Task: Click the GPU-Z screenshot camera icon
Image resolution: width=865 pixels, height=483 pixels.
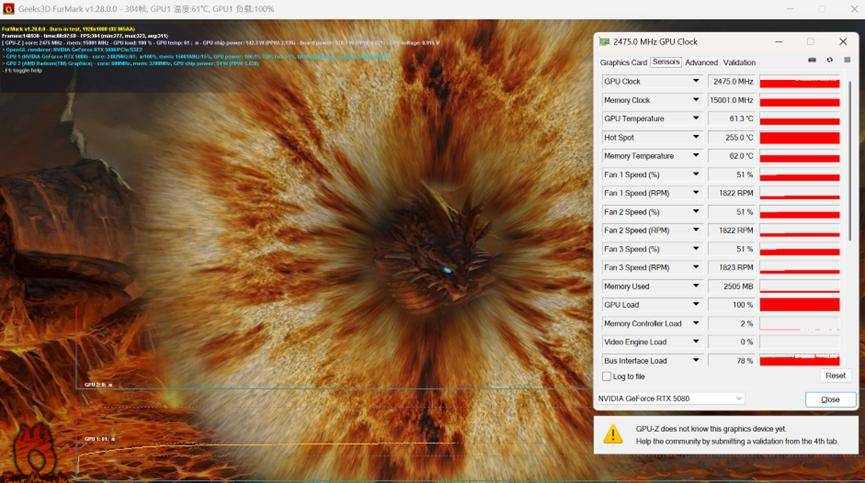Action: (813, 61)
